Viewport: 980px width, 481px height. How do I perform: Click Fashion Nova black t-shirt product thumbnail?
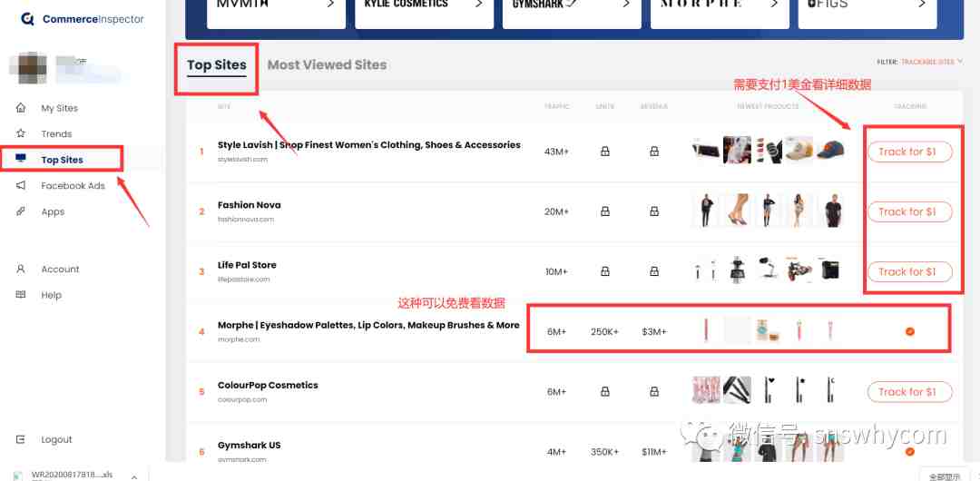830,211
